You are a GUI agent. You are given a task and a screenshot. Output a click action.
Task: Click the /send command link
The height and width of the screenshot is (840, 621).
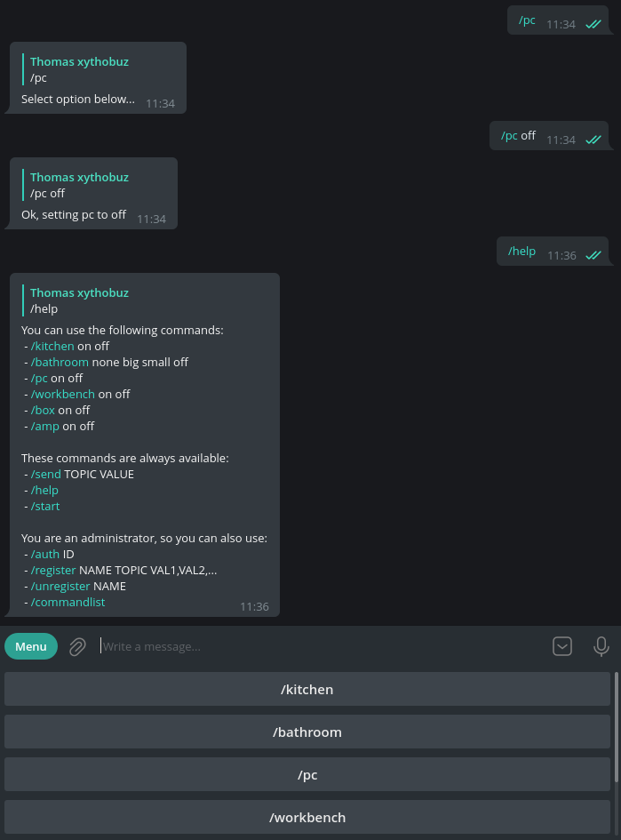45,474
